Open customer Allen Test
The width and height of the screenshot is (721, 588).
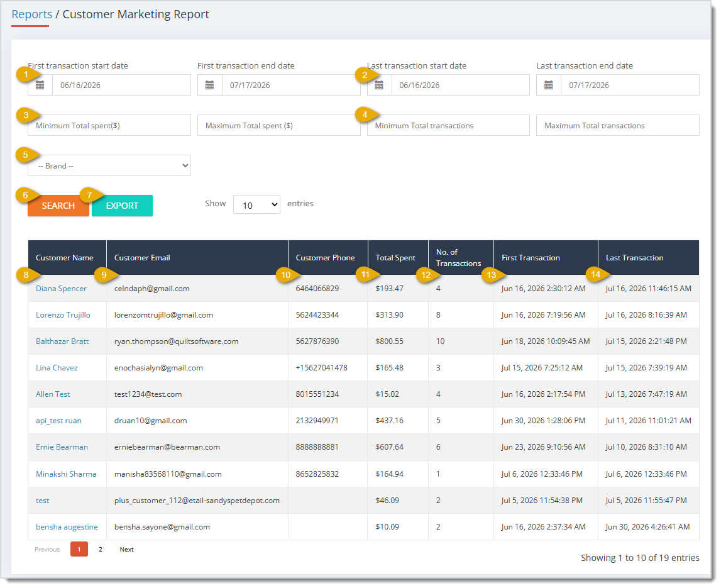click(53, 394)
